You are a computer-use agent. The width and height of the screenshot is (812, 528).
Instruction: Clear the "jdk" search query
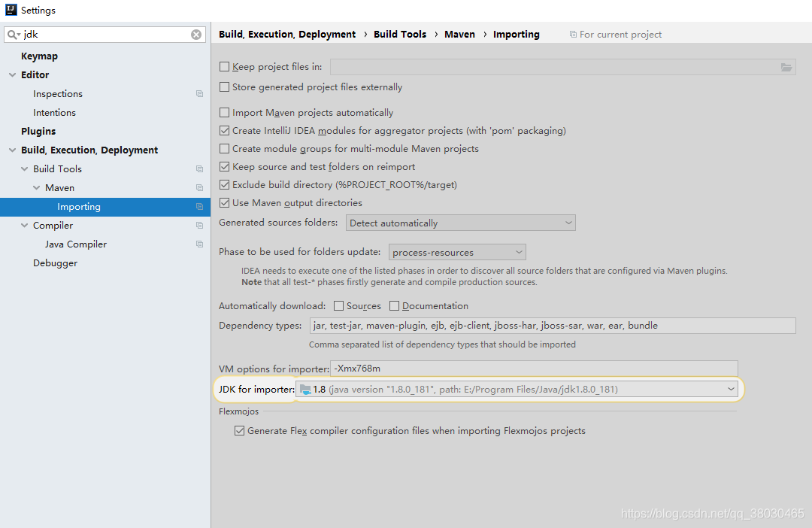point(195,34)
